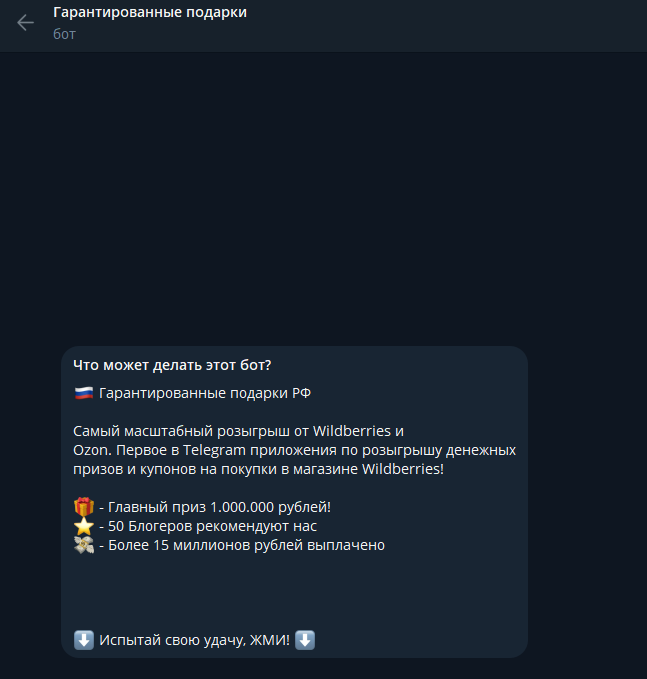
Task: Click the 50 Блогеров рекомендуют нас line
Action: click(x=208, y=526)
